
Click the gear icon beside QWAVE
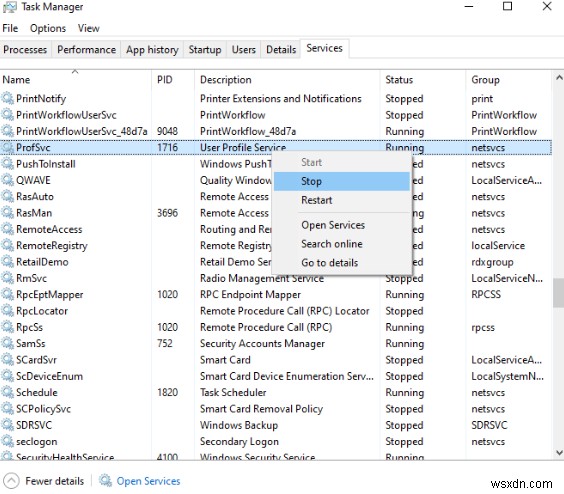[7, 180]
